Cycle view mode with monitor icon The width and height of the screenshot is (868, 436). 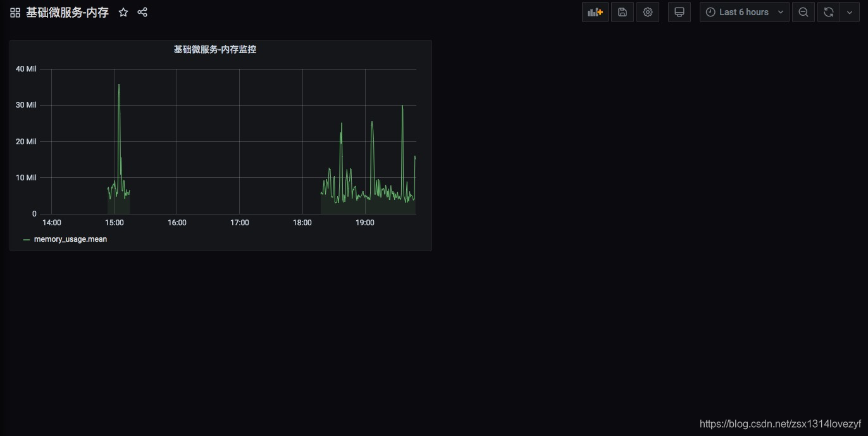tap(679, 12)
